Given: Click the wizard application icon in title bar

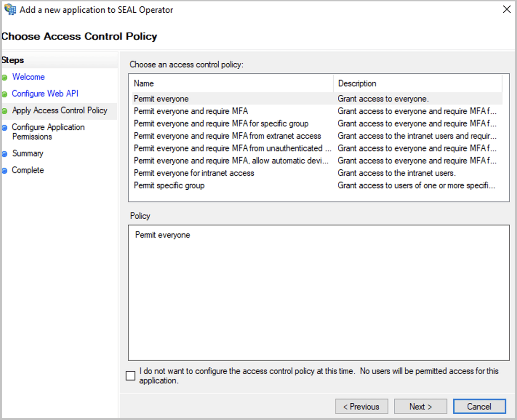Looking at the screenshot, I should click(8, 9).
